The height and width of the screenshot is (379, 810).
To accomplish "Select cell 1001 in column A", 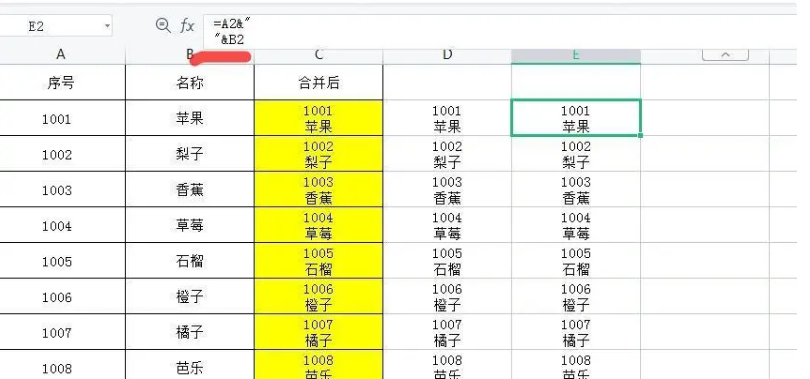I will [61, 118].
